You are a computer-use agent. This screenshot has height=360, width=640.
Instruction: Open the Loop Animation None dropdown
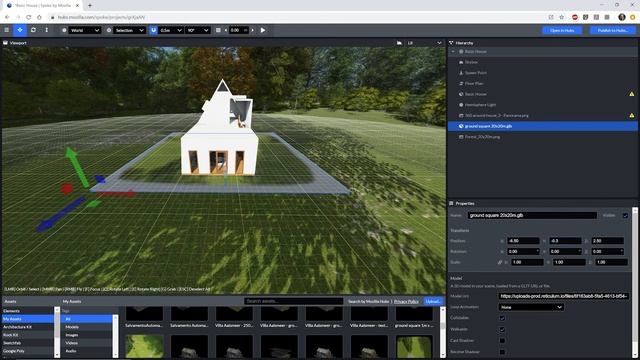point(531,307)
